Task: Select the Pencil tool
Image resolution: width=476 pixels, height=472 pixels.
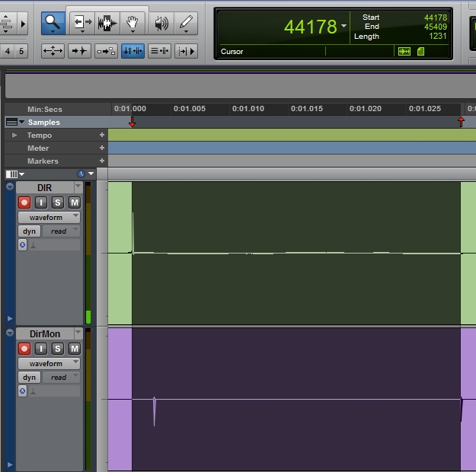Action: point(187,23)
